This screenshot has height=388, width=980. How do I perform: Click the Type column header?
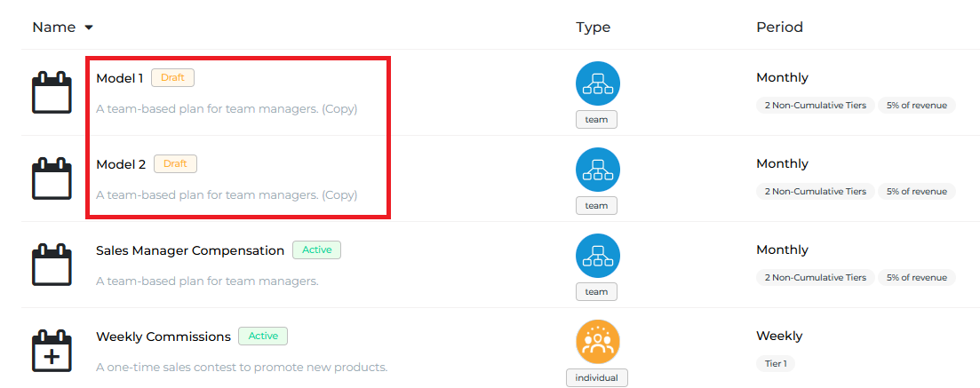coord(593,28)
